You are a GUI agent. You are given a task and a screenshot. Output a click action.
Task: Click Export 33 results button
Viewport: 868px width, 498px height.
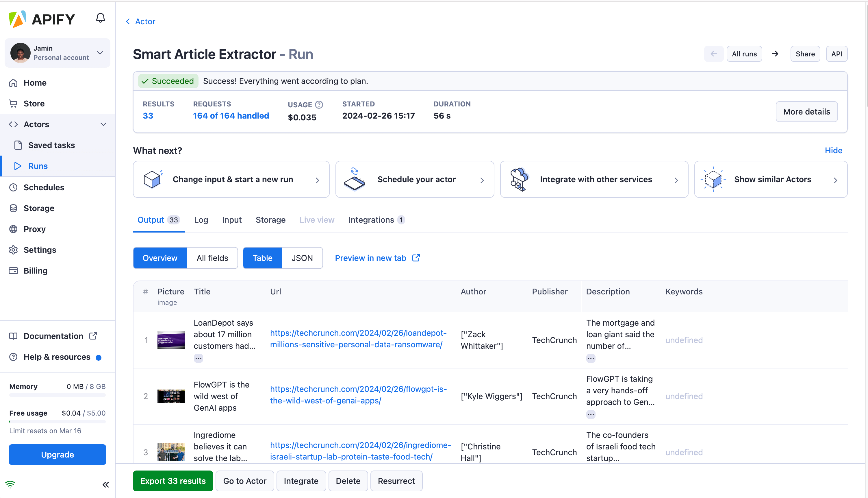pos(173,481)
